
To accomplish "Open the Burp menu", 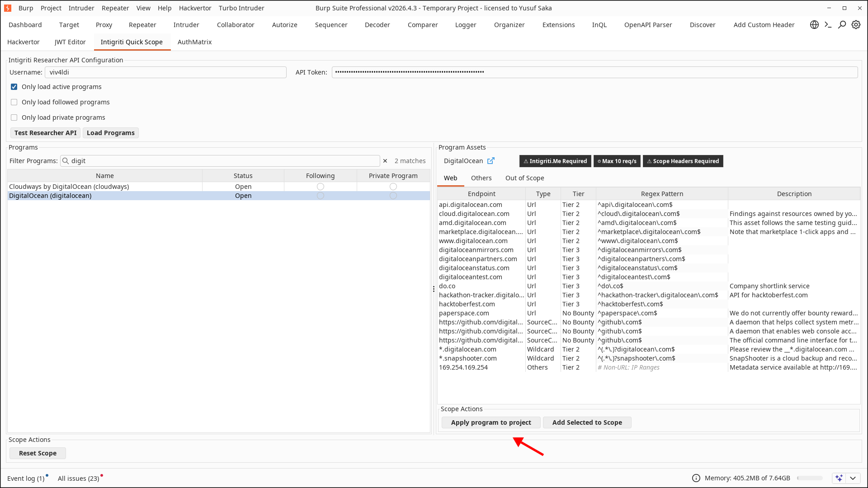I will pos(26,8).
